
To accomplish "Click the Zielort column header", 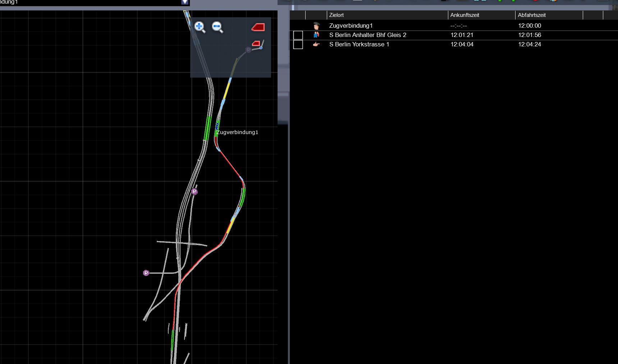I will point(387,15).
